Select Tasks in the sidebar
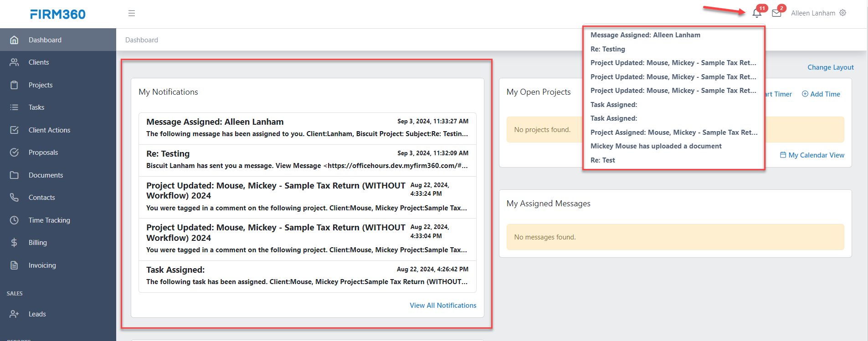Image resolution: width=868 pixels, height=341 pixels. pyautogui.click(x=58, y=107)
